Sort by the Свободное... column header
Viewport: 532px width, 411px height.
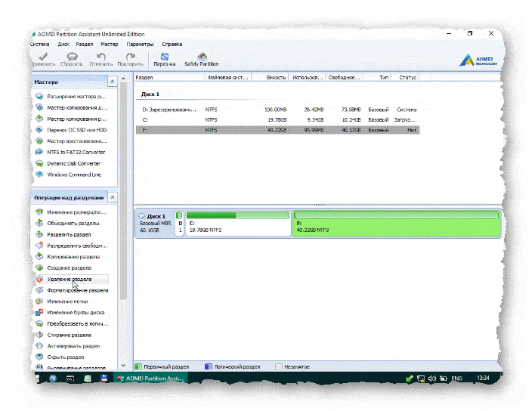pyautogui.click(x=344, y=77)
